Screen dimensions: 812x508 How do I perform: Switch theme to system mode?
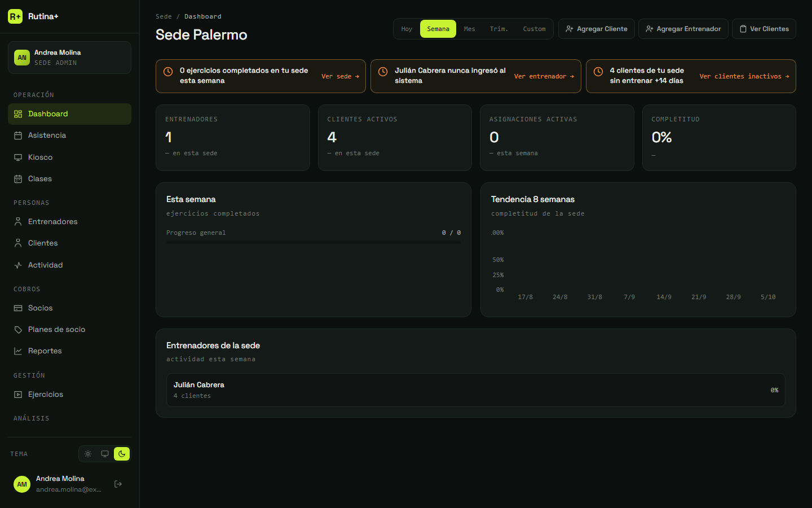[105, 454]
